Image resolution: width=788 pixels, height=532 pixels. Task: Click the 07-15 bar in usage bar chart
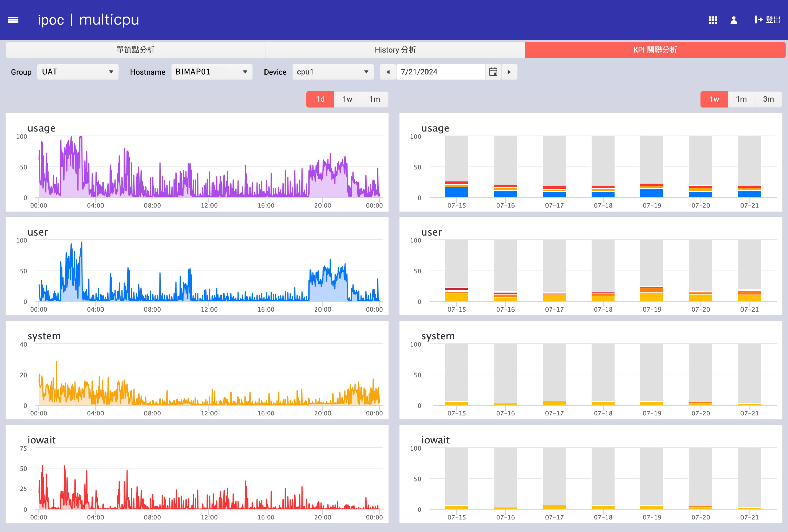[457, 166]
